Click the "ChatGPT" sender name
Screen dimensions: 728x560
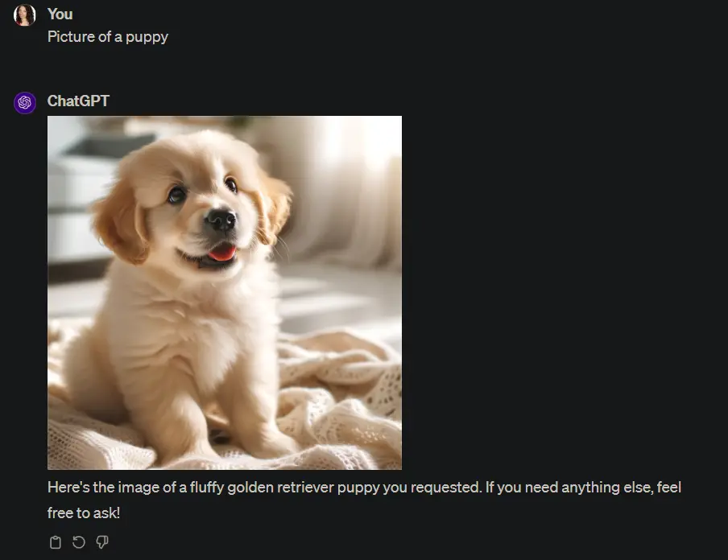[78, 101]
